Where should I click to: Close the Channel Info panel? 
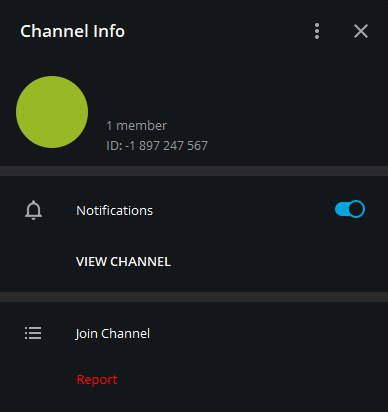coord(361,31)
